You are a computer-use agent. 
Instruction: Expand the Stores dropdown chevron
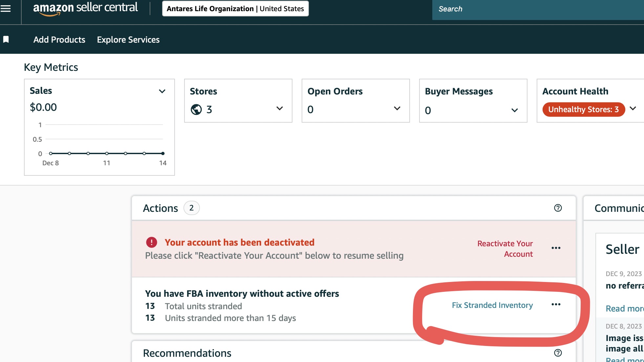coord(280,109)
